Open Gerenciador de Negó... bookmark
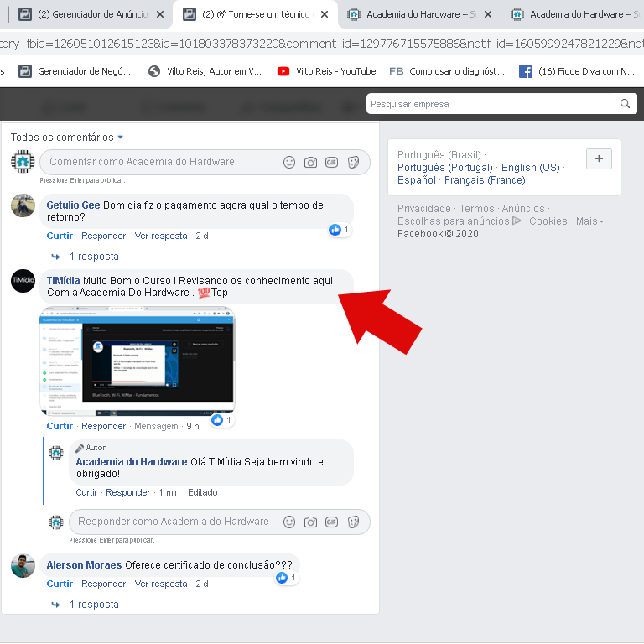 tap(75, 71)
